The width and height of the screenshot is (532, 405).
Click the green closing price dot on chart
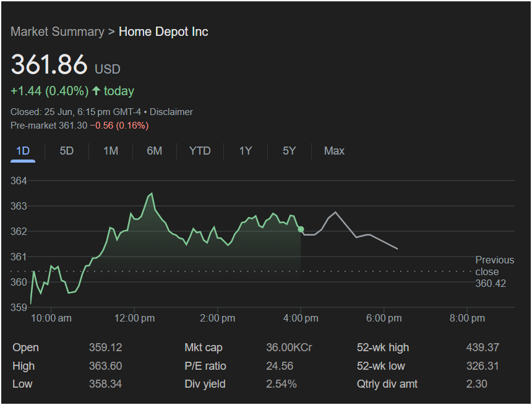pyautogui.click(x=301, y=229)
